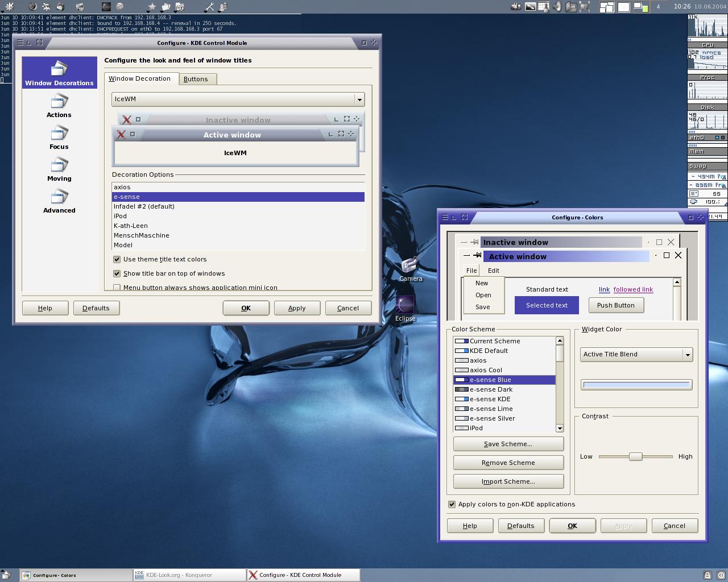Open the clipboard tool in the system tray
Screen dimensions: 728x582
[x=571, y=7]
